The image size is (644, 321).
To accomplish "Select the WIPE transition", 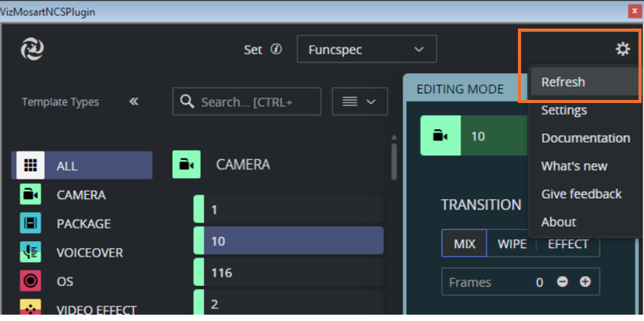I will [x=512, y=243].
